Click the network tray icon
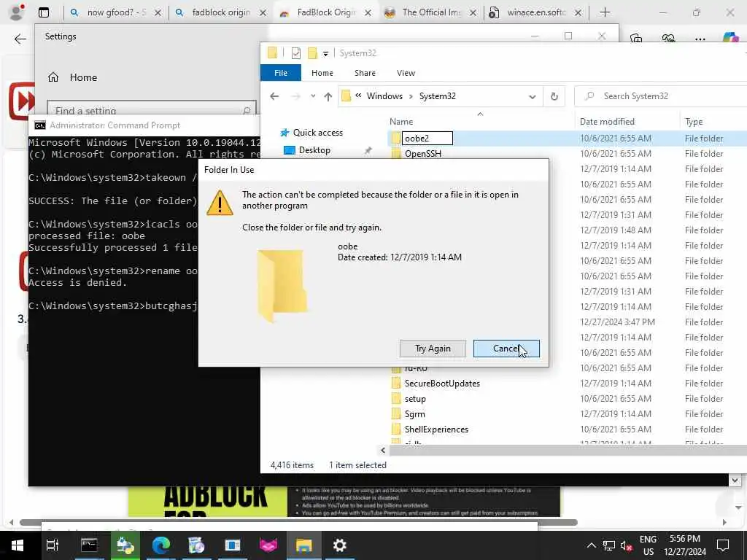Image resolution: width=747 pixels, height=560 pixels. click(x=609, y=545)
